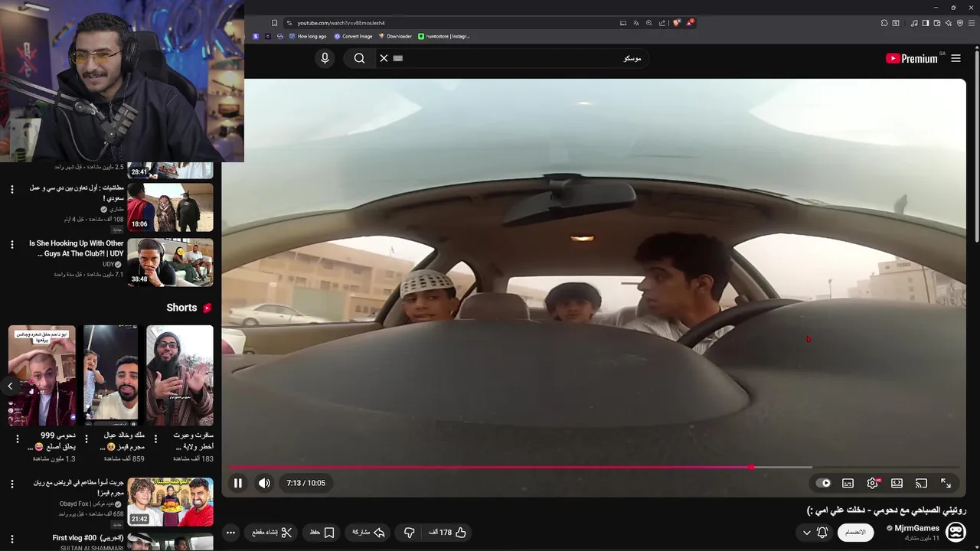Open the Brave wallet icon
Screen dimensions: 980x551
[x=937, y=23]
